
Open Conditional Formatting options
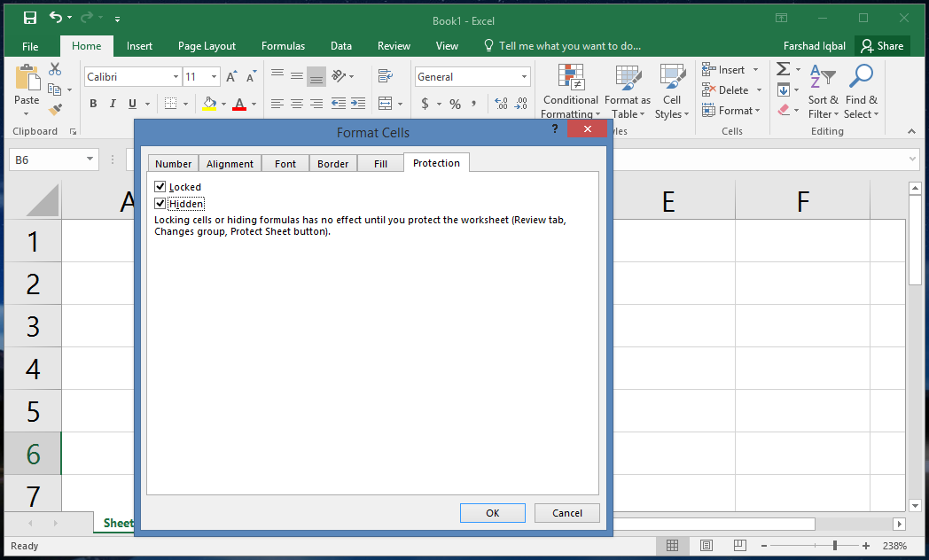click(570, 91)
